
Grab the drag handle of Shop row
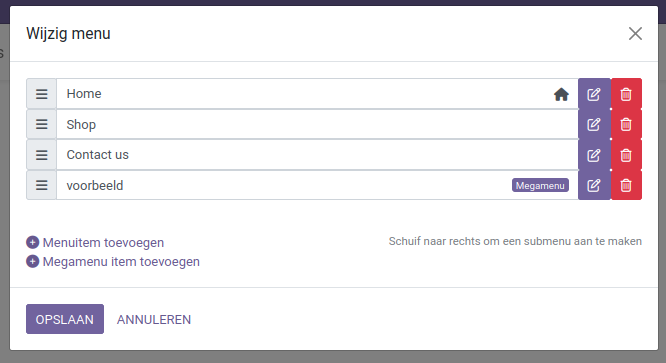[x=41, y=124]
